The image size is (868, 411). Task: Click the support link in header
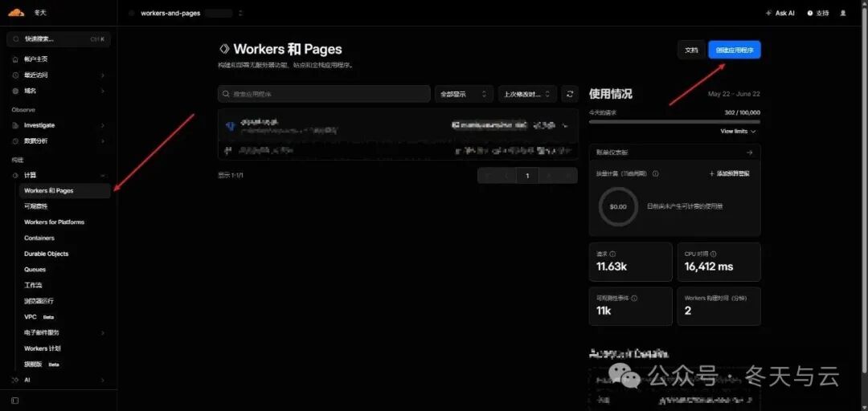pyautogui.click(x=818, y=14)
